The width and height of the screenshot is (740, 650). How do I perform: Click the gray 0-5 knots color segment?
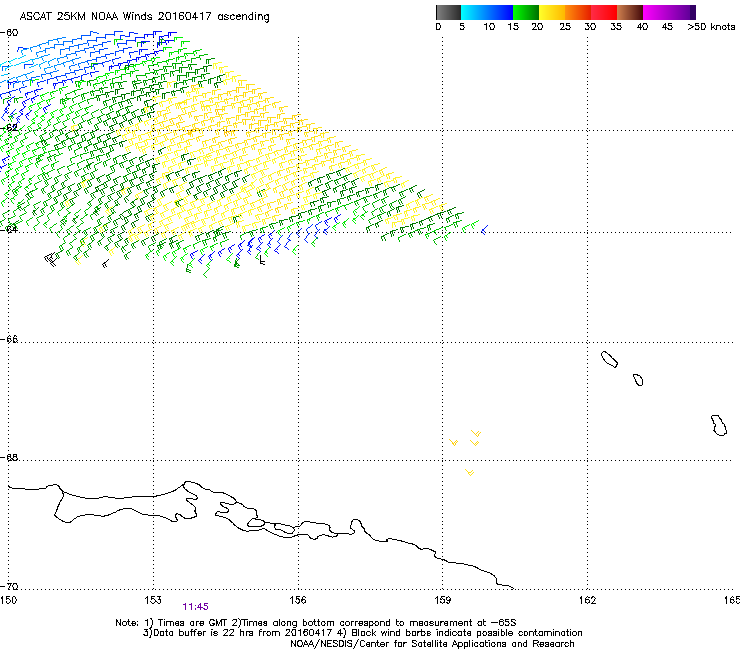pos(448,12)
